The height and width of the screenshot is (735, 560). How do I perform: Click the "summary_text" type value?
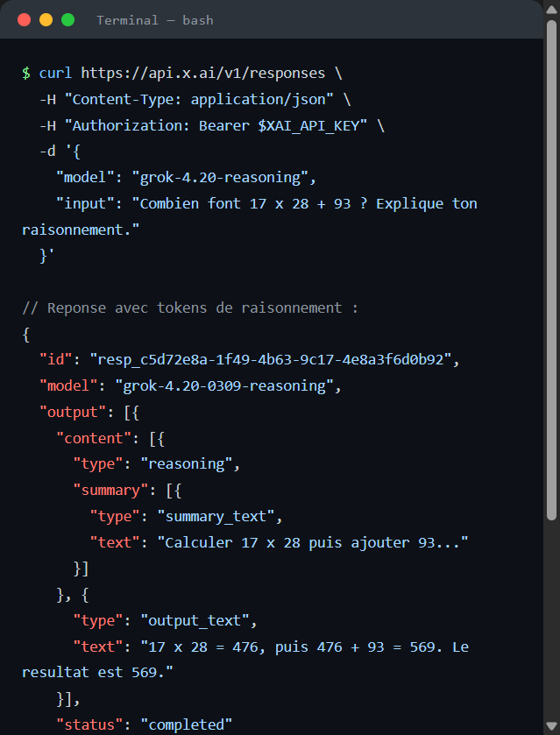(x=216, y=517)
